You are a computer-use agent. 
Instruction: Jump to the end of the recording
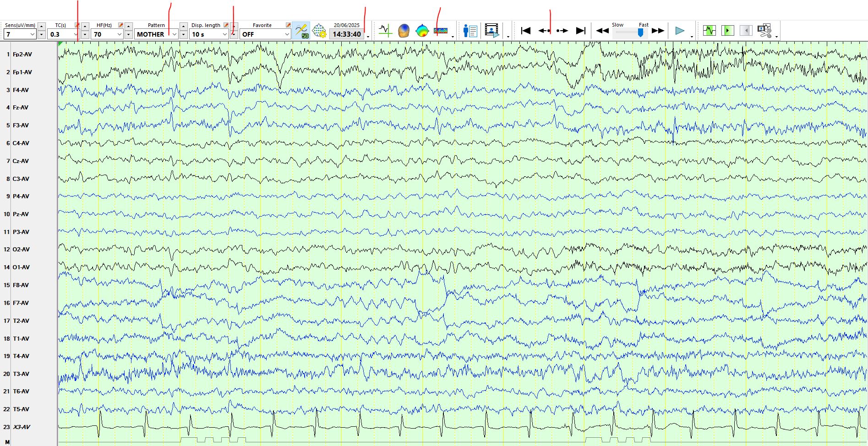[581, 31]
